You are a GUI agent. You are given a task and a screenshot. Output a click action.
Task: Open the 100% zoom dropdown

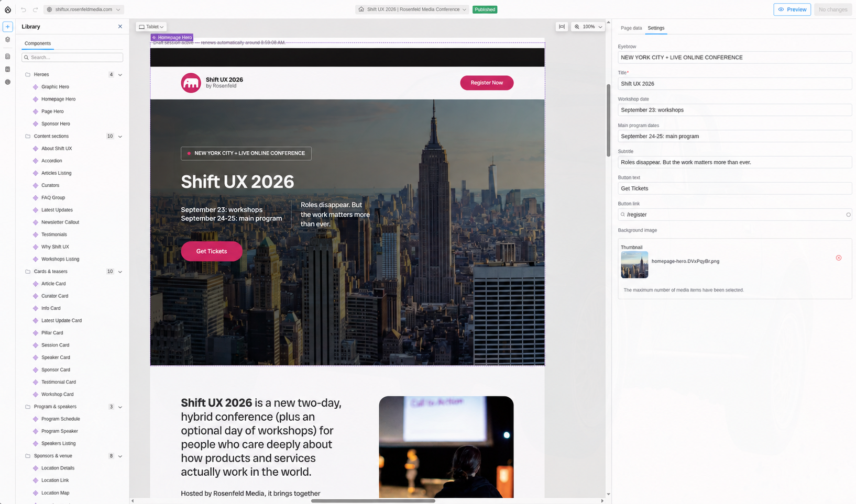(588, 27)
